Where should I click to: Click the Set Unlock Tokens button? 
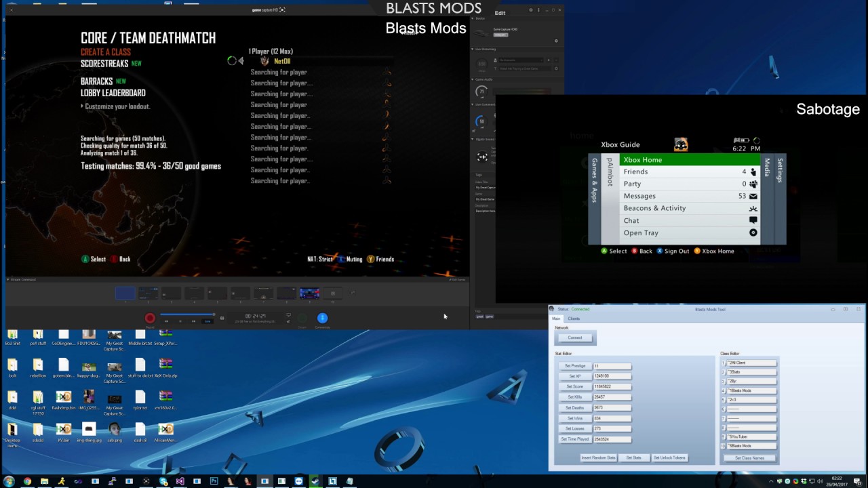(669, 458)
